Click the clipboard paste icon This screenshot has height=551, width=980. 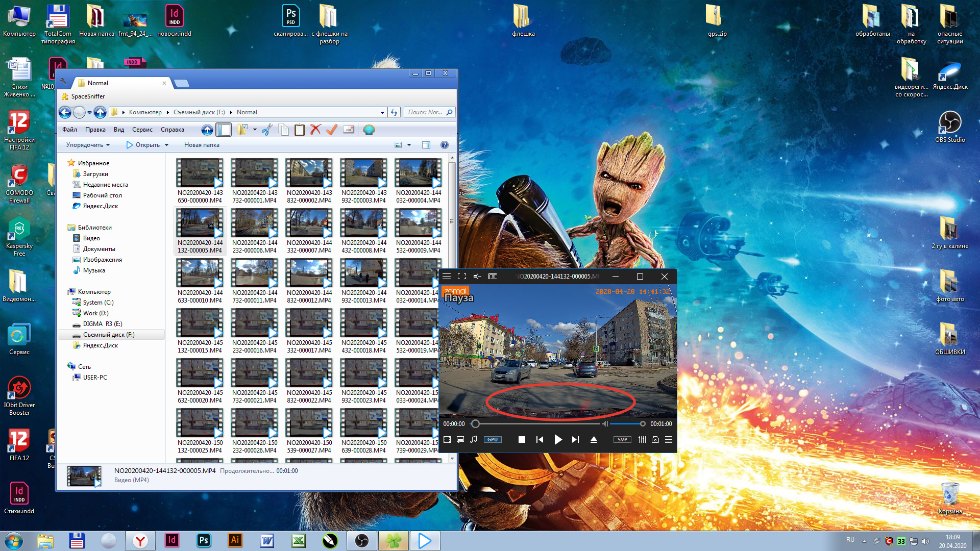click(300, 130)
